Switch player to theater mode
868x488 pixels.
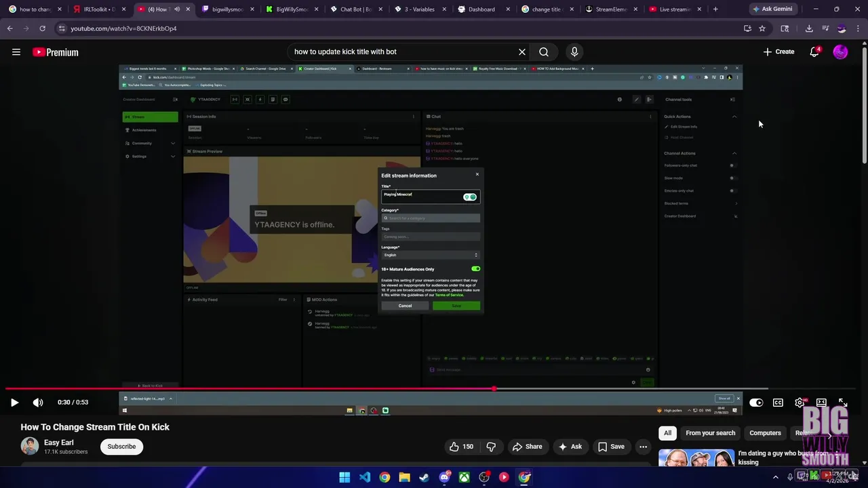coord(821,403)
